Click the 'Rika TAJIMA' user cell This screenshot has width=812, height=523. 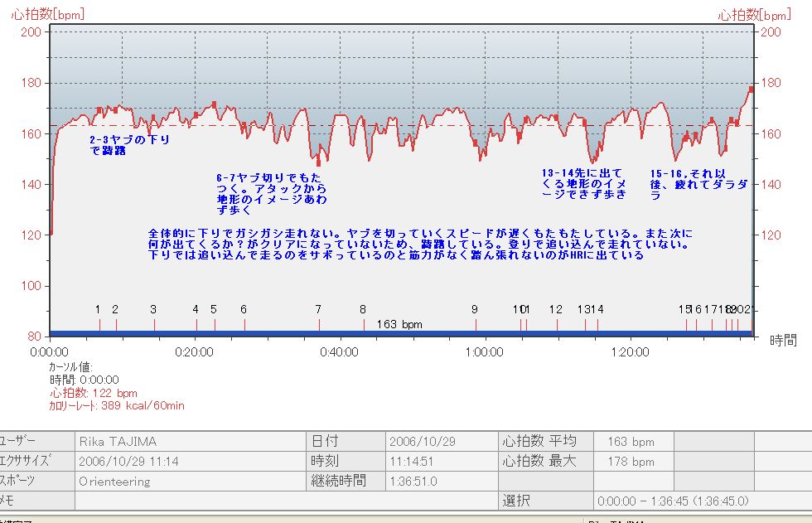(x=191, y=441)
